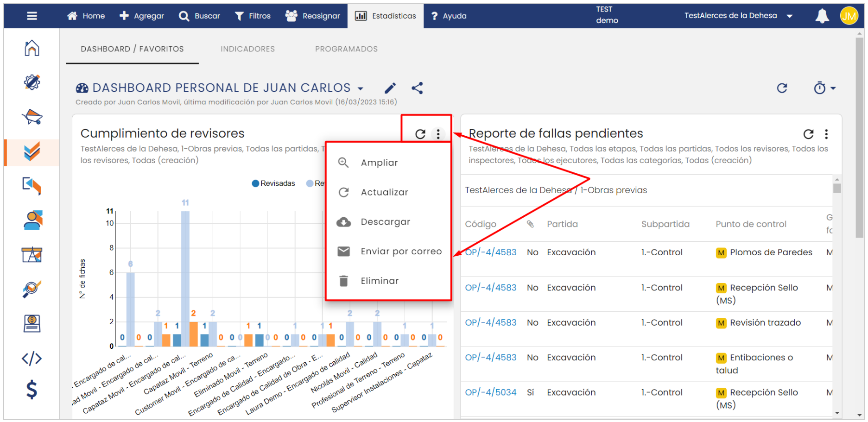Open the dollar sign sidebar module
Viewport: 868px width, 422px height.
coord(32,390)
